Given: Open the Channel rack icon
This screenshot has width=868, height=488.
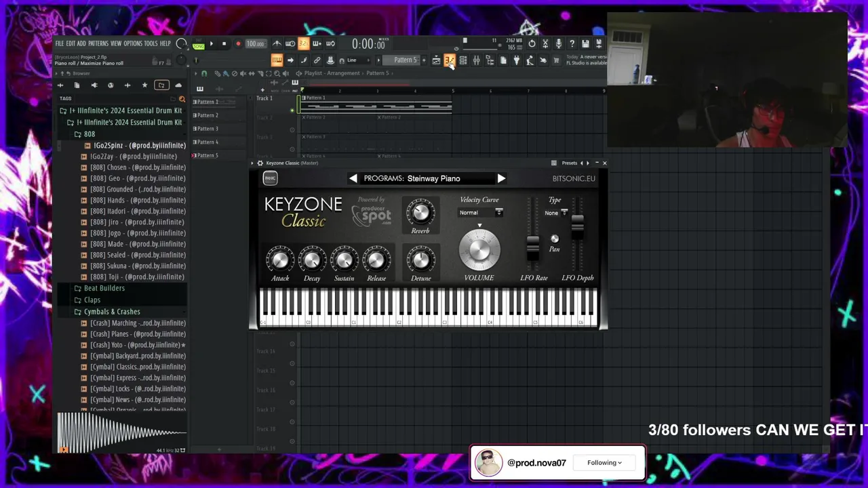Looking at the screenshot, I should pyautogui.click(x=462, y=61).
